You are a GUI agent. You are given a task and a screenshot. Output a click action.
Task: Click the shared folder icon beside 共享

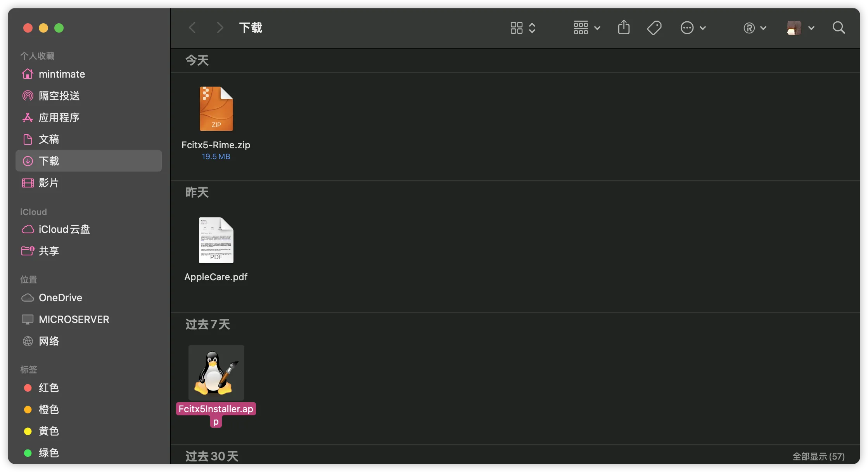(28, 251)
